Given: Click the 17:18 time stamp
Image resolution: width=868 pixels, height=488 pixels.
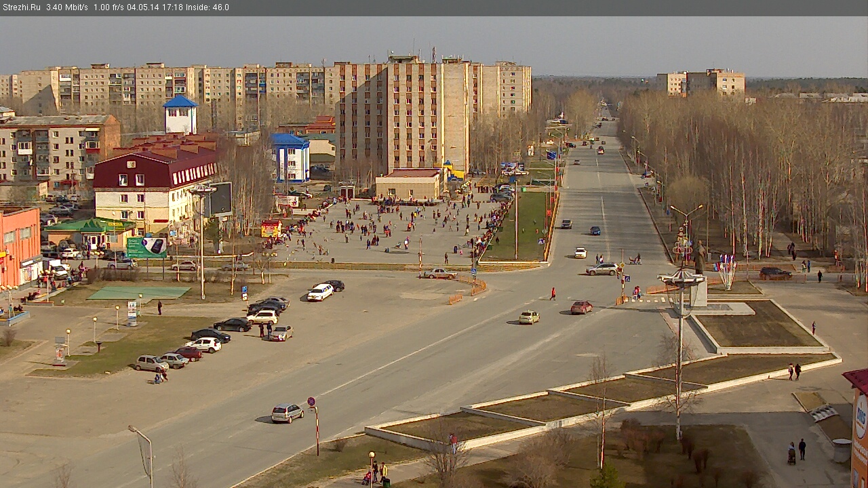Looking at the screenshot, I should click(173, 7).
